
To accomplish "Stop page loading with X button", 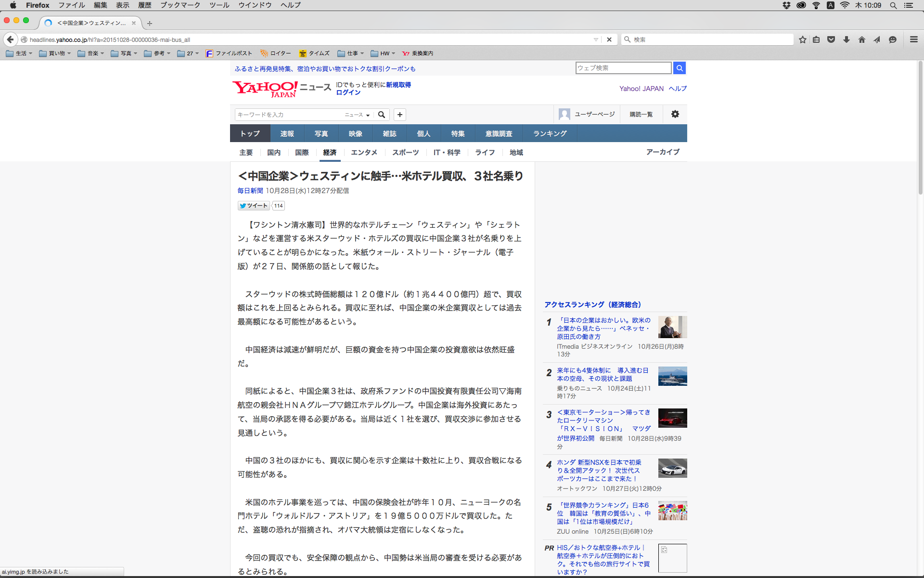I will click(x=609, y=39).
